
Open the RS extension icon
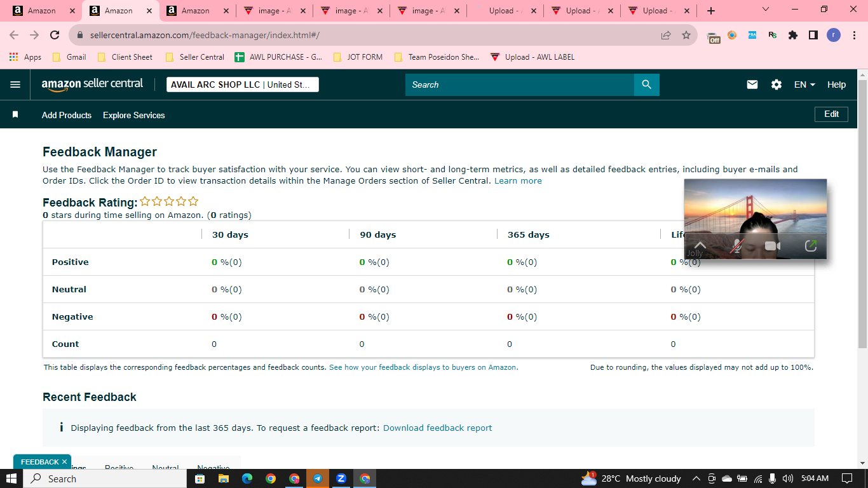(773, 36)
